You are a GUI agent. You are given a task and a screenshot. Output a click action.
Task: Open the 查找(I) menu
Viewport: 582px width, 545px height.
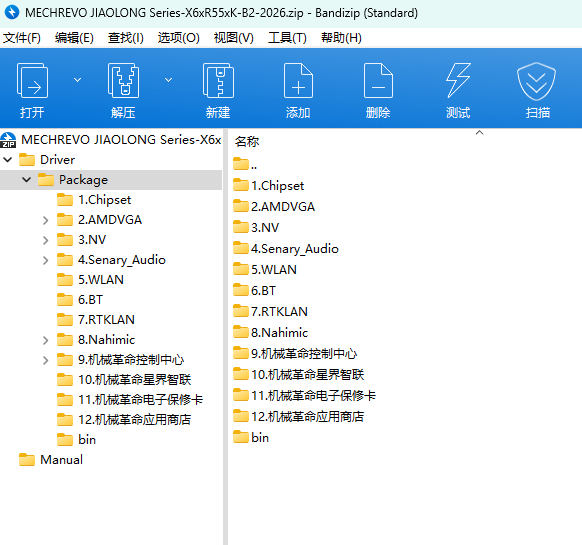coord(125,37)
